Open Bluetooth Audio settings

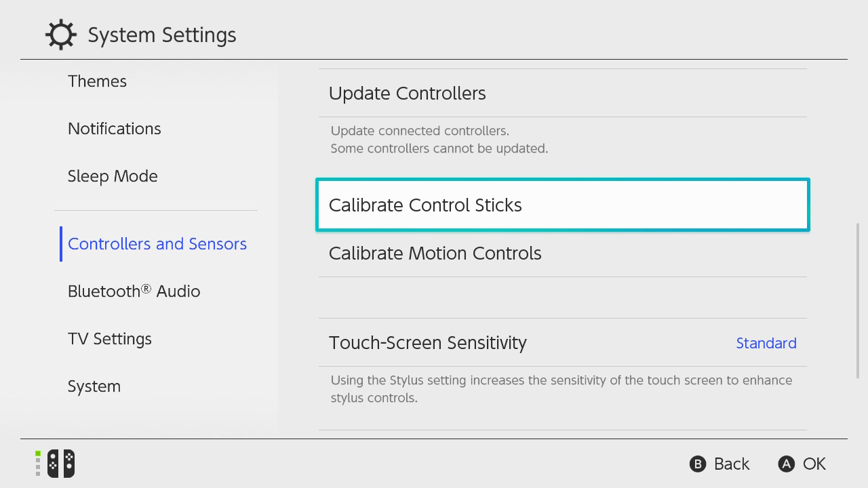[134, 291]
